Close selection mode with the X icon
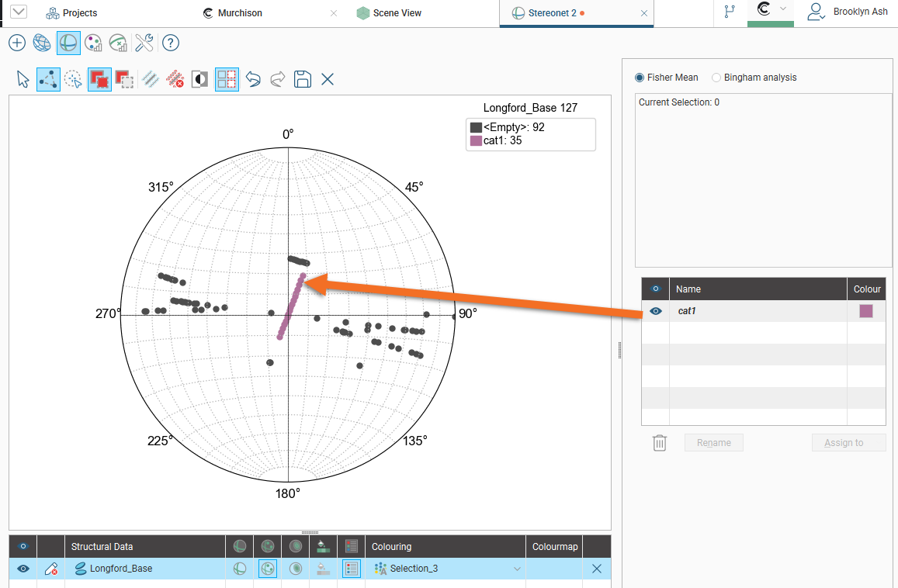The width and height of the screenshot is (898, 588). 328,79
